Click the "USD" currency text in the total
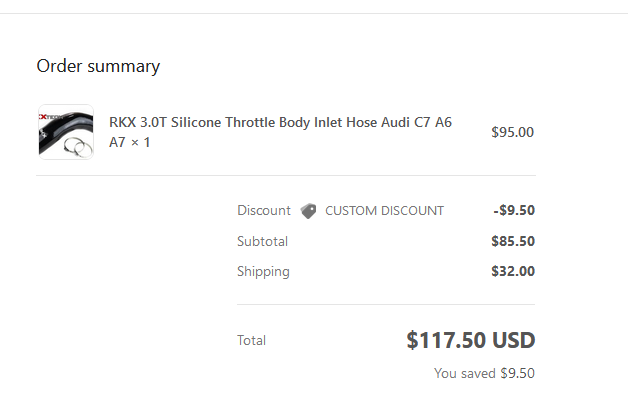628x413 pixels. (514, 340)
